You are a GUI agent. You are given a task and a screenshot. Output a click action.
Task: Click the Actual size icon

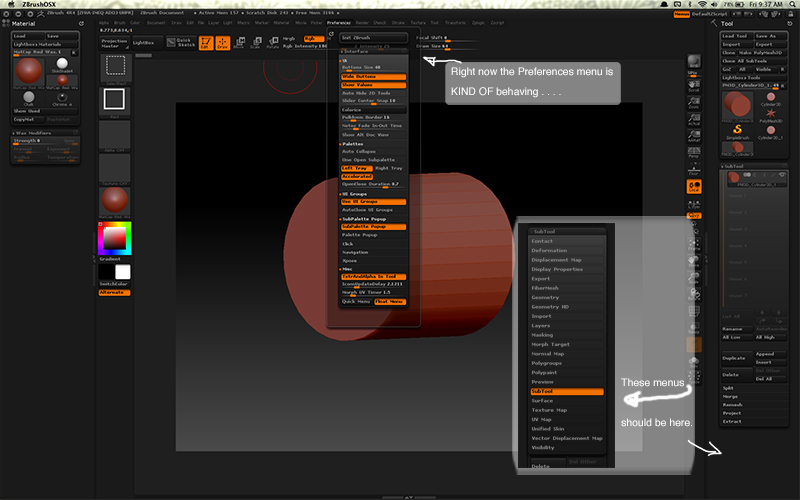(x=694, y=119)
